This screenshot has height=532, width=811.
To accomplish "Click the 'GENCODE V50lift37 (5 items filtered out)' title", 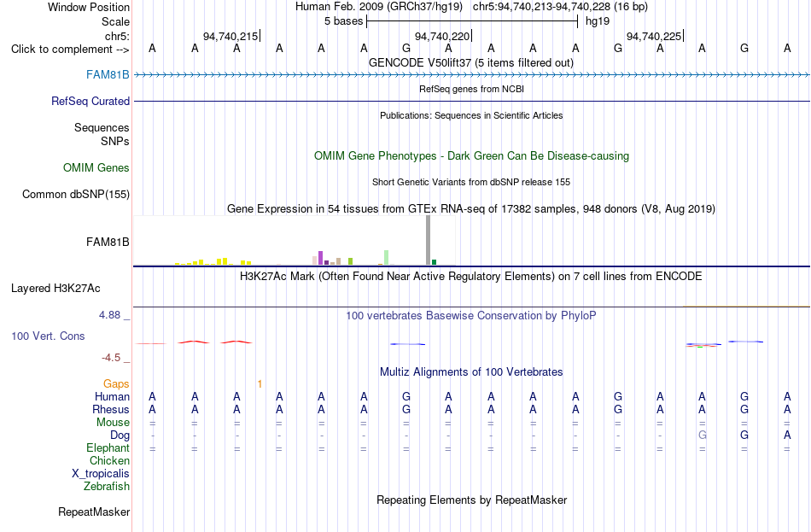I will [x=471, y=62].
